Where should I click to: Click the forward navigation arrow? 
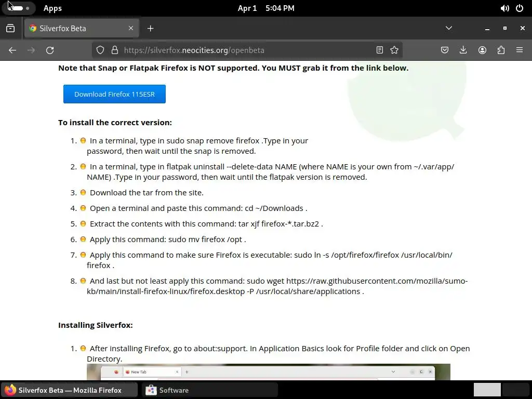click(31, 50)
